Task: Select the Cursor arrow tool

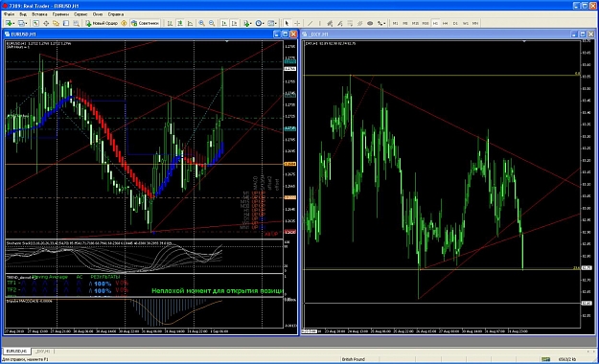Action: tap(287, 23)
